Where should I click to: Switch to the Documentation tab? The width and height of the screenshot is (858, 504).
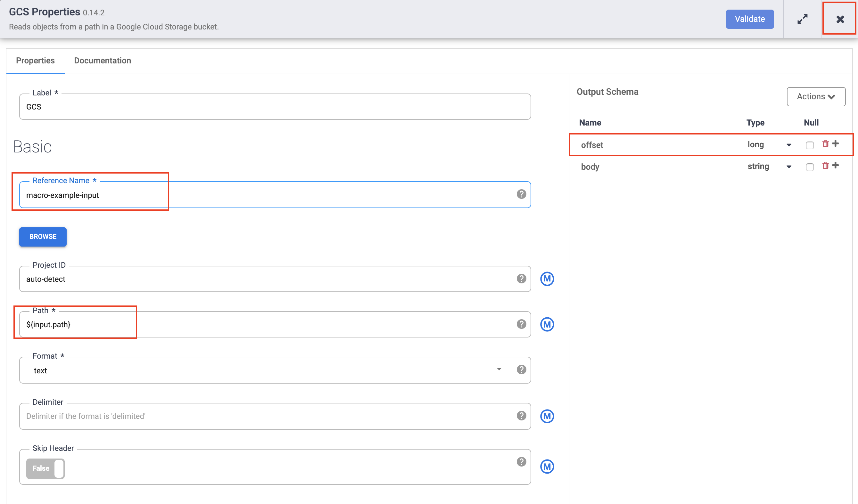pos(103,61)
